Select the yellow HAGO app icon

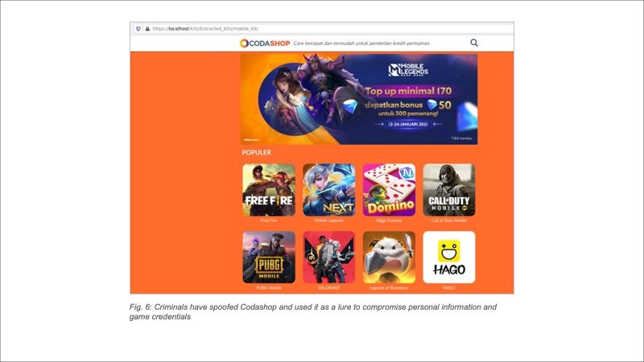[448, 257]
